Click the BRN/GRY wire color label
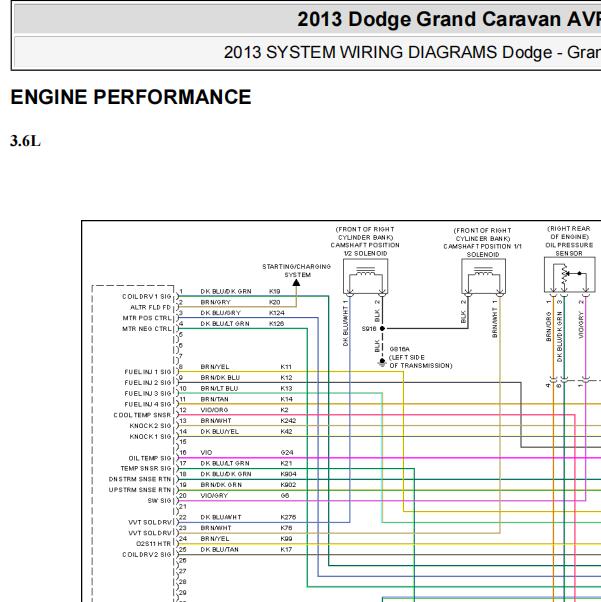Screen dimensions: 601x602 pyautogui.click(x=215, y=302)
